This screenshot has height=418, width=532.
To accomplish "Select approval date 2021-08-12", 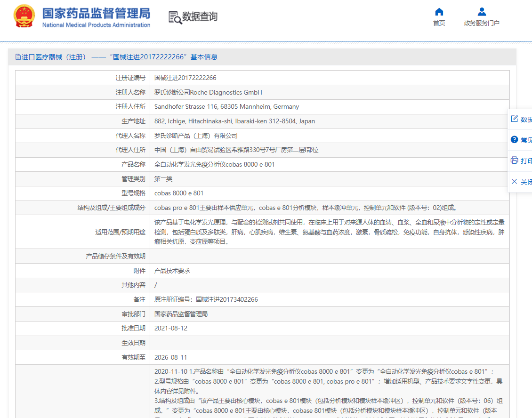I will 170,329.
